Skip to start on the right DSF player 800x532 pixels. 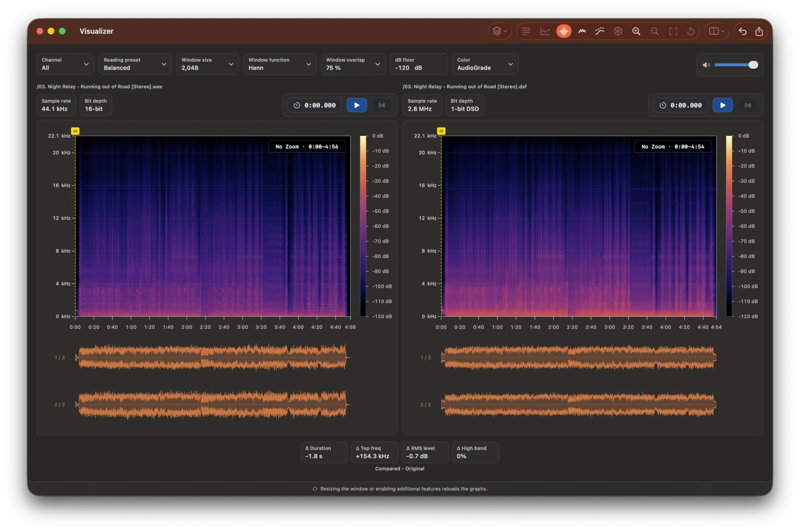tap(748, 105)
